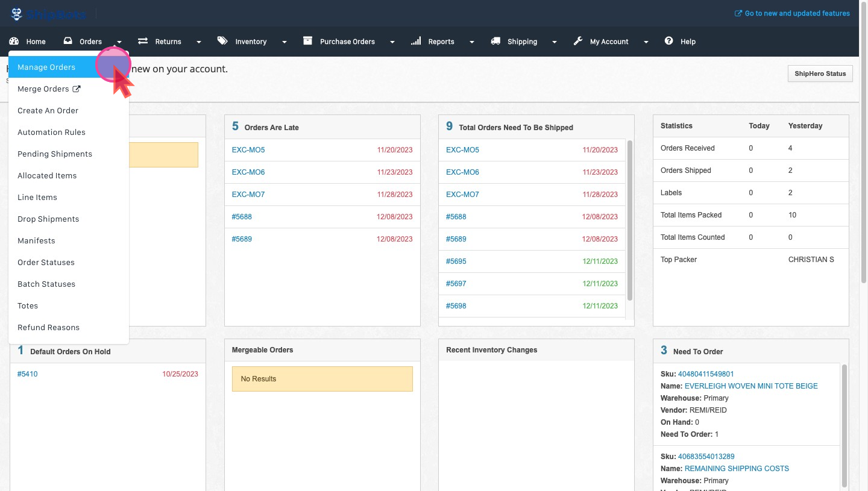
Task: Click the My Account wrench icon
Action: 578,41
